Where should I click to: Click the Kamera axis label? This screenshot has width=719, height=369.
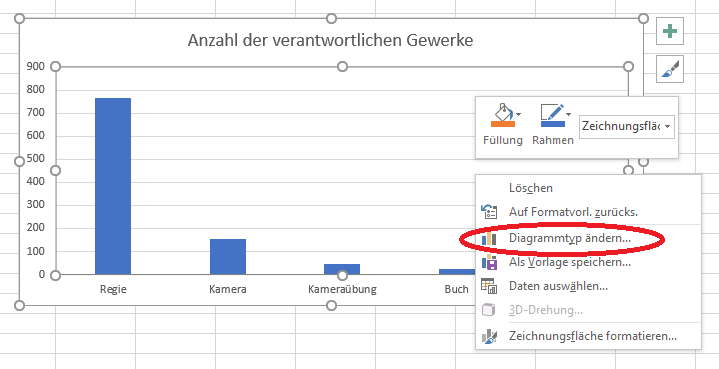[227, 290]
